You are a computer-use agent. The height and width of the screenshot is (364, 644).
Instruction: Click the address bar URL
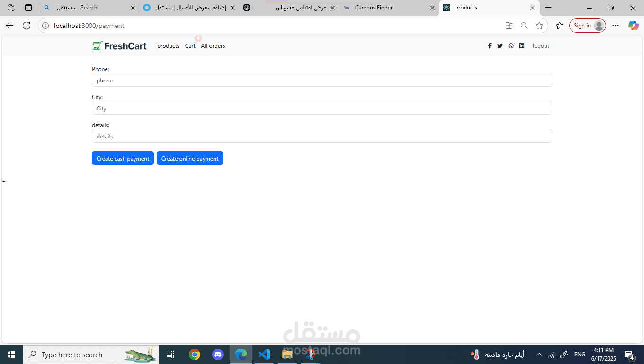(89, 26)
